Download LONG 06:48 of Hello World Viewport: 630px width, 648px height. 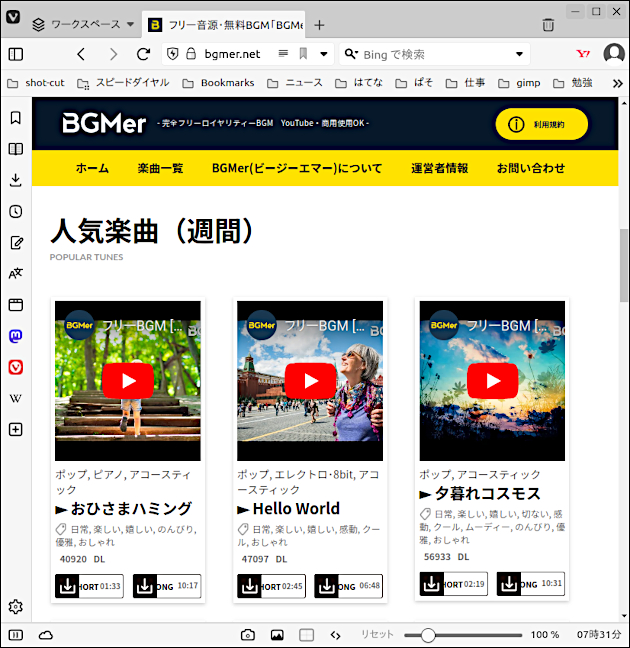point(348,586)
